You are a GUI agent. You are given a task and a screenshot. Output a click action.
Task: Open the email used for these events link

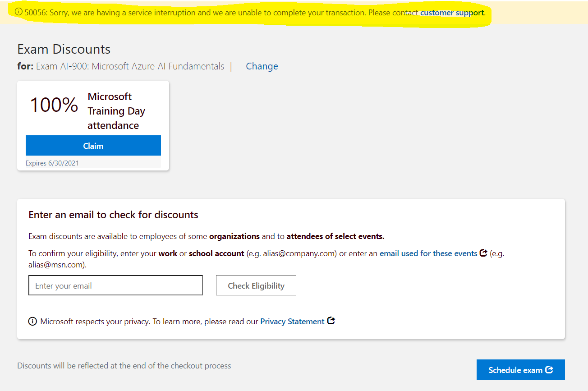(428, 253)
